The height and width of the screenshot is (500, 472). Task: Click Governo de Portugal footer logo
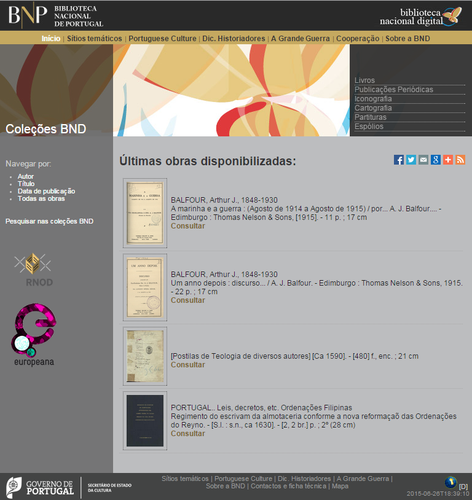pos(40,488)
